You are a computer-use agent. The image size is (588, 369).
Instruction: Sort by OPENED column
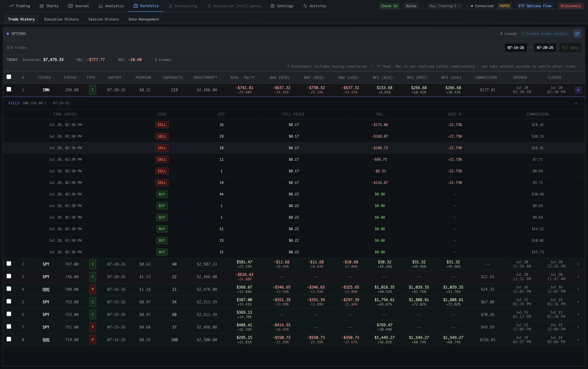(x=522, y=78)
